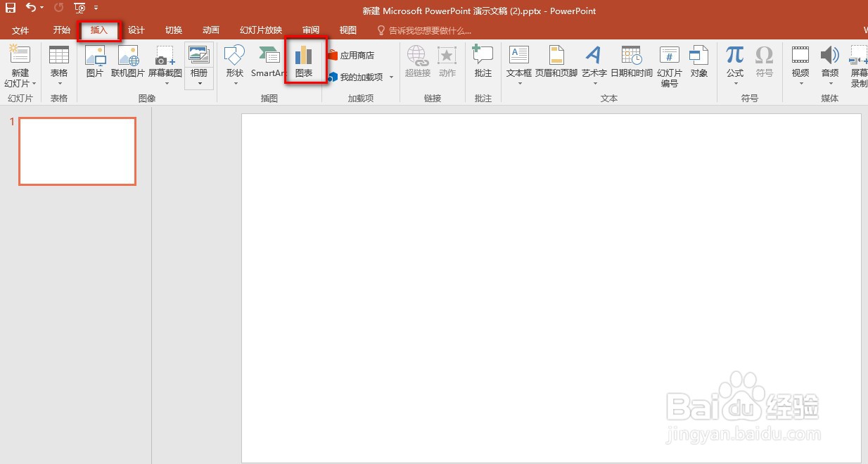Expand the 我的加载项 dropdown arrow

391,77
